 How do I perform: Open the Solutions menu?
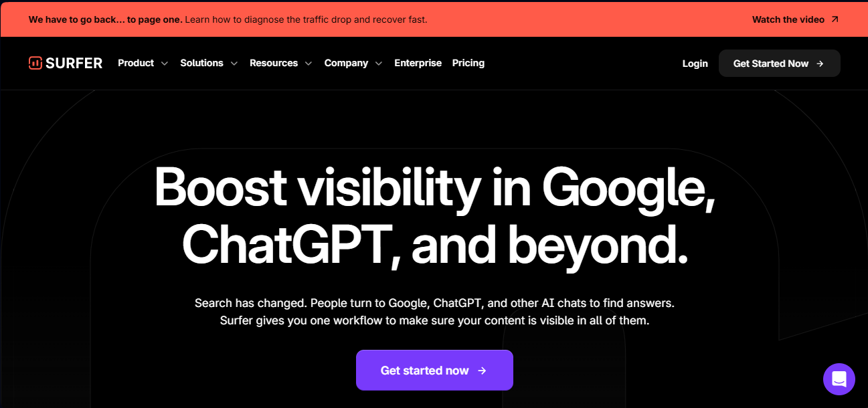coord(201,63)
